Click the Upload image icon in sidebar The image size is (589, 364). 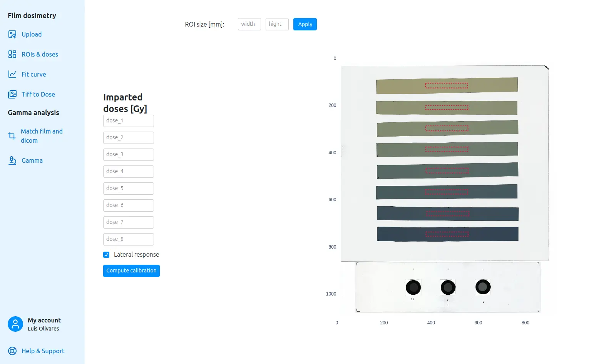click(12, 34)
